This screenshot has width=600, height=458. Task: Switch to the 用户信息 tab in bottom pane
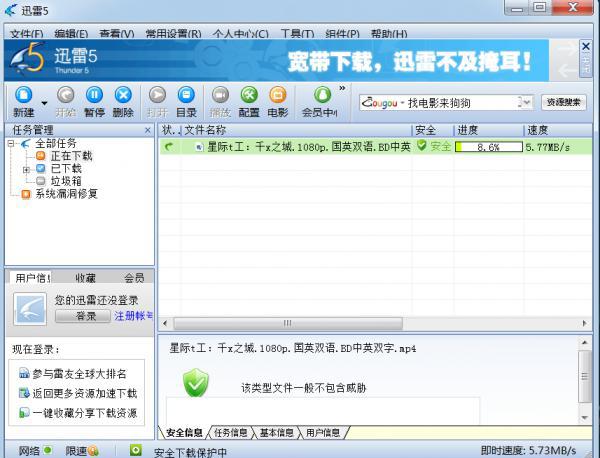coord(322,433)
